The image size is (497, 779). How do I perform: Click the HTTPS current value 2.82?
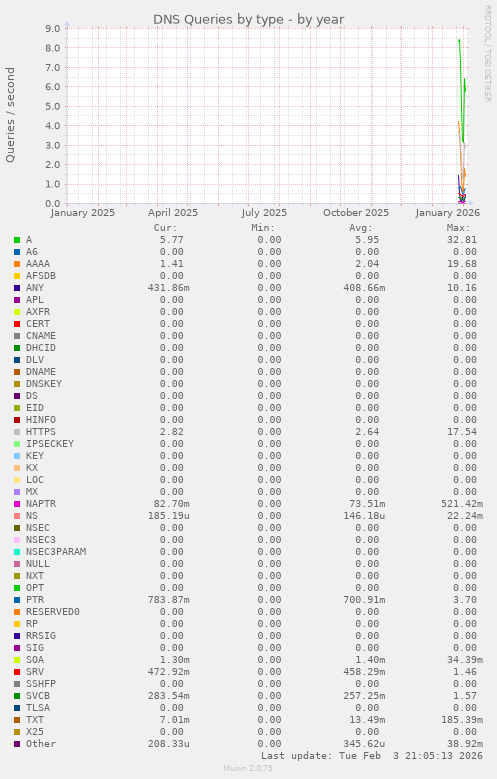pos(171,432)
